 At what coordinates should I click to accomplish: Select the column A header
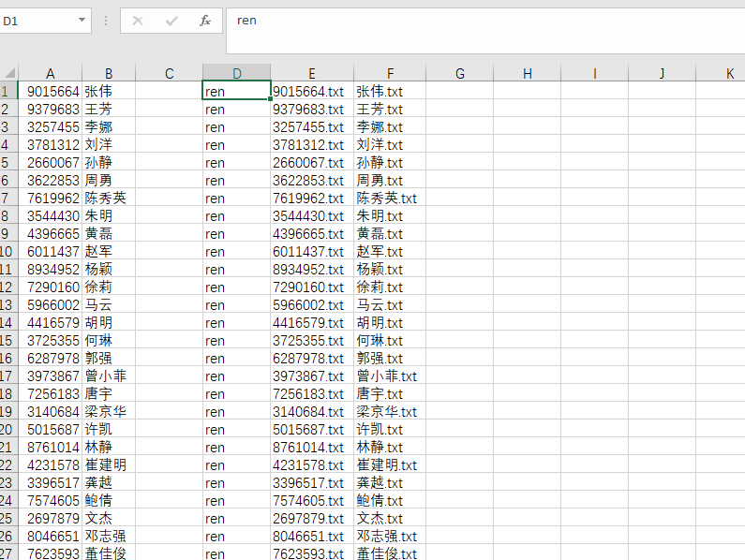point(51,73)
